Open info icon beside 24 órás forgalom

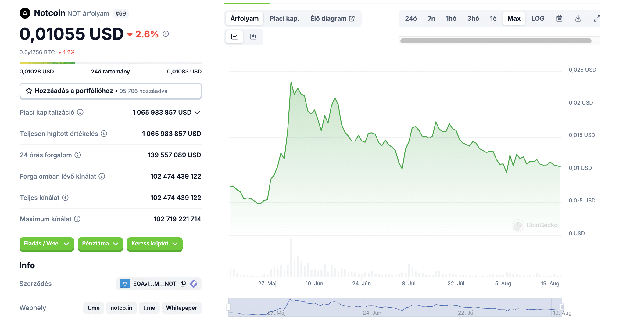point(78,155)
